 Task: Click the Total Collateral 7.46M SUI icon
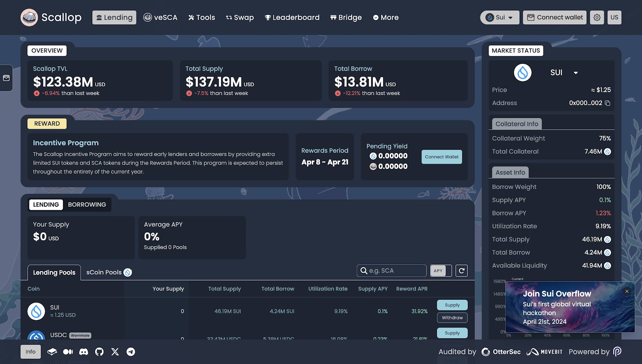point(607,152)
